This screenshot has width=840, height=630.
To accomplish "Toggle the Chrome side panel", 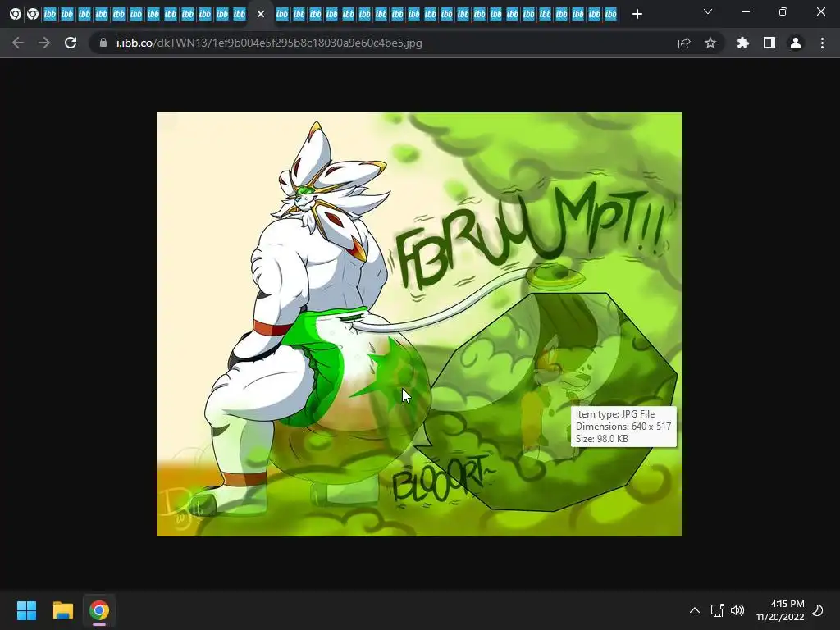I will click(769, 43).
